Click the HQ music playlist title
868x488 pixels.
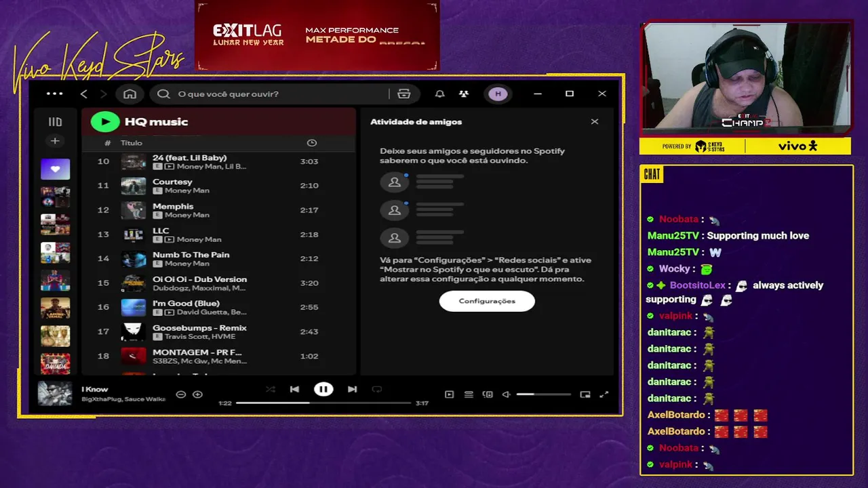(x=156, y=122)
